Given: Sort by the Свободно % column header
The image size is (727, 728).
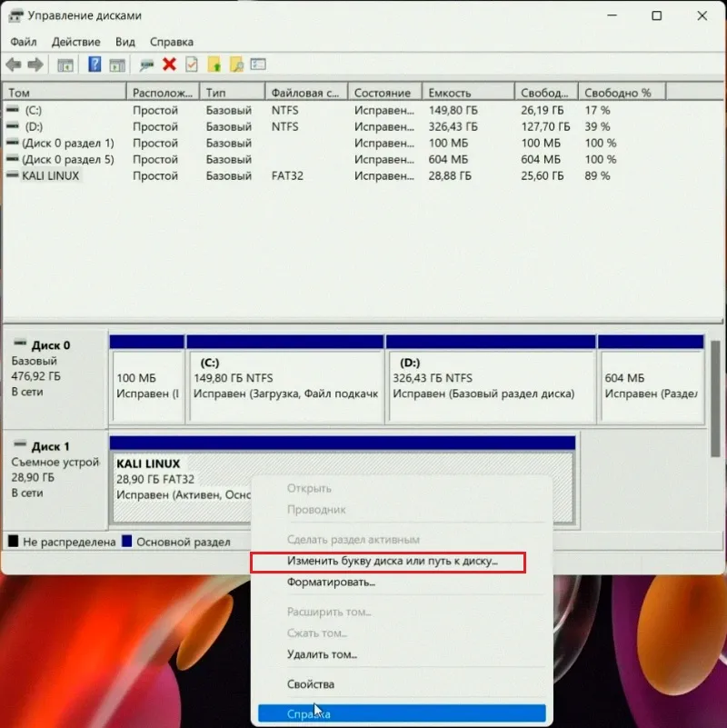Looking at the screenshot, I should point(622,93).
